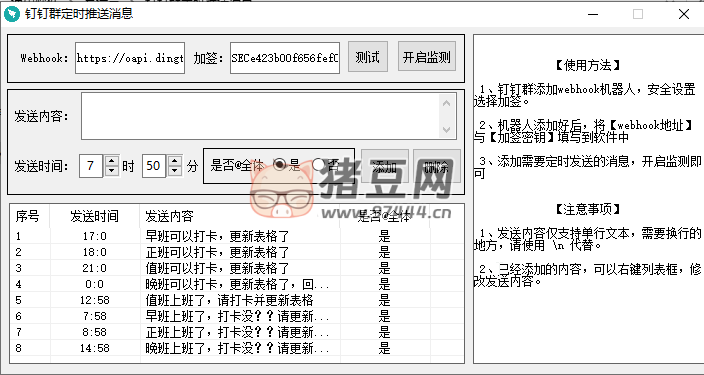Click the time cell 12:58

pyautogui.click(x=95, y=300)
